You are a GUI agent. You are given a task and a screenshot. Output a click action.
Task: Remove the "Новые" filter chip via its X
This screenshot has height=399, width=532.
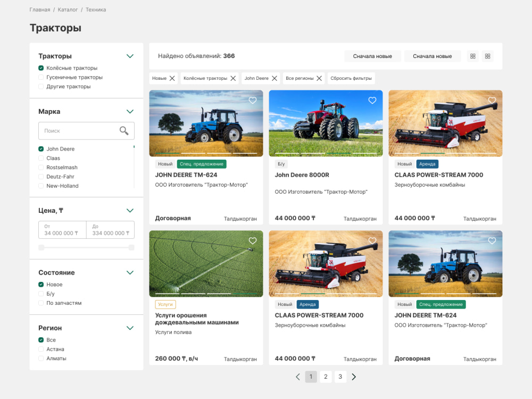(x=172, y=78)
